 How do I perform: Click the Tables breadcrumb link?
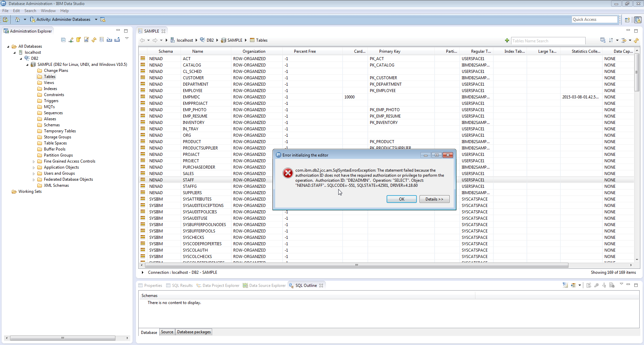[259, 40]
